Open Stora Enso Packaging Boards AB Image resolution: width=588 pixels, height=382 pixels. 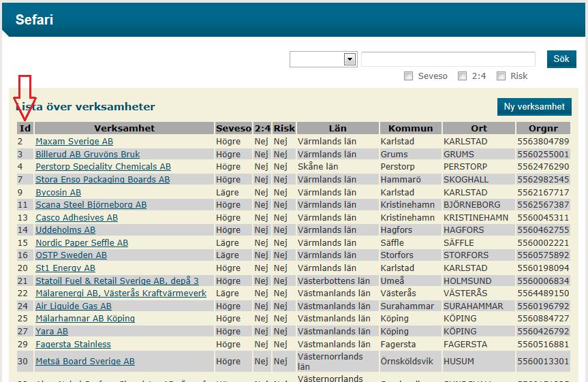103,180
